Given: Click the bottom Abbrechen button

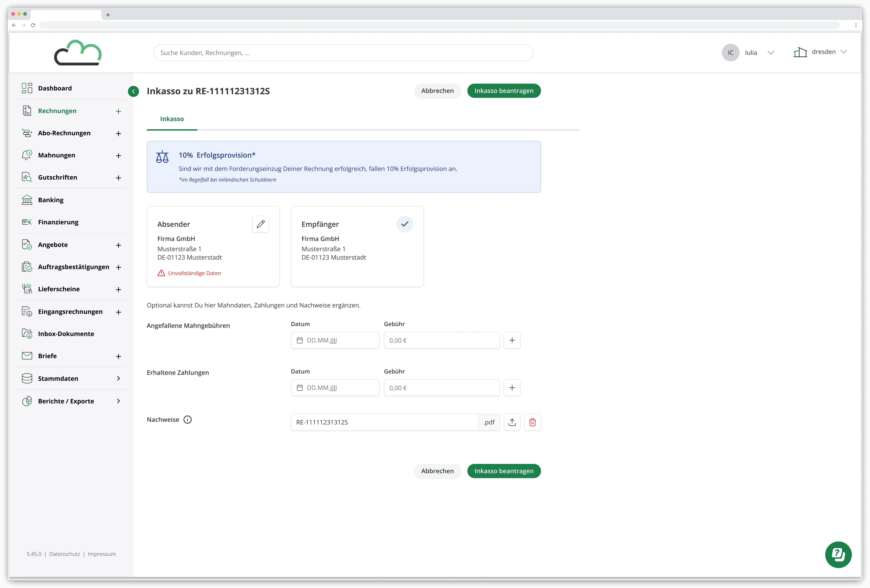Looking at the screenshot, I should [x=437, y=471].
